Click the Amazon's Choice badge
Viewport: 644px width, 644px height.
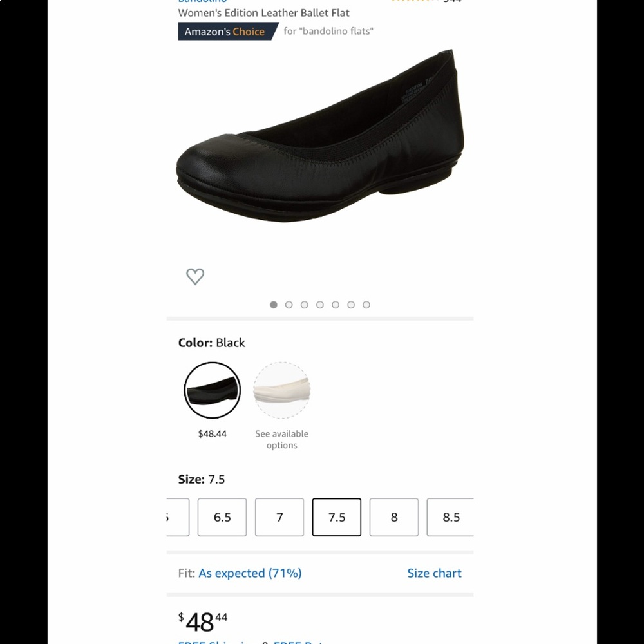(227, 31)
